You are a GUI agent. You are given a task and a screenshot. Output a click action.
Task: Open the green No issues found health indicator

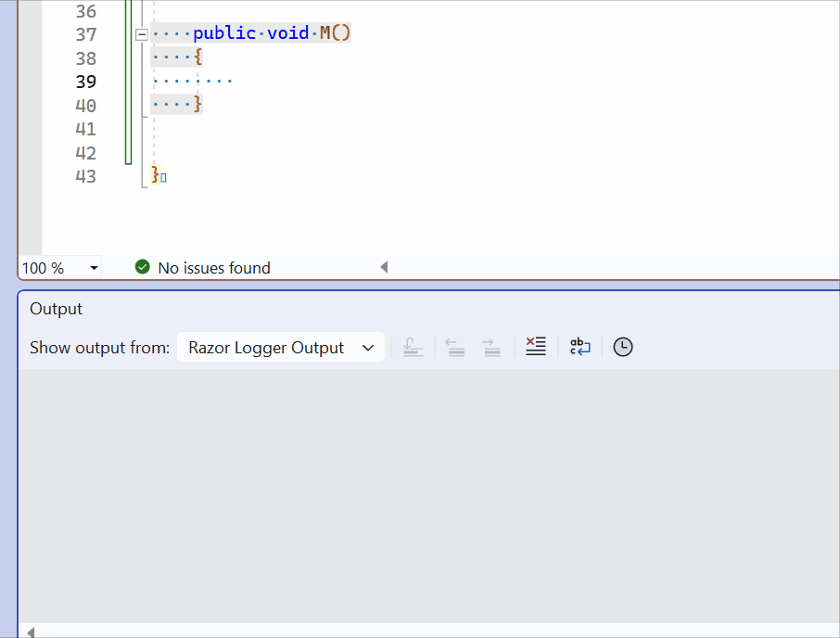click(x=142, y=267)
